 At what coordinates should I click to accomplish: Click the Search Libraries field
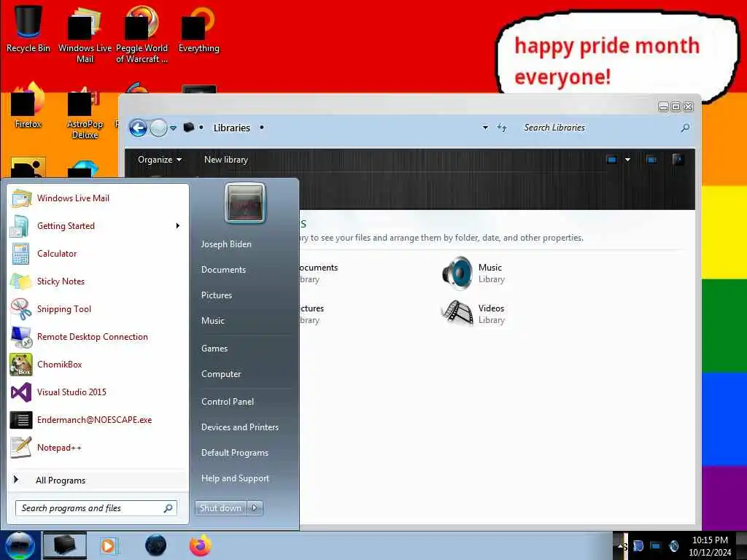(600, 128)
